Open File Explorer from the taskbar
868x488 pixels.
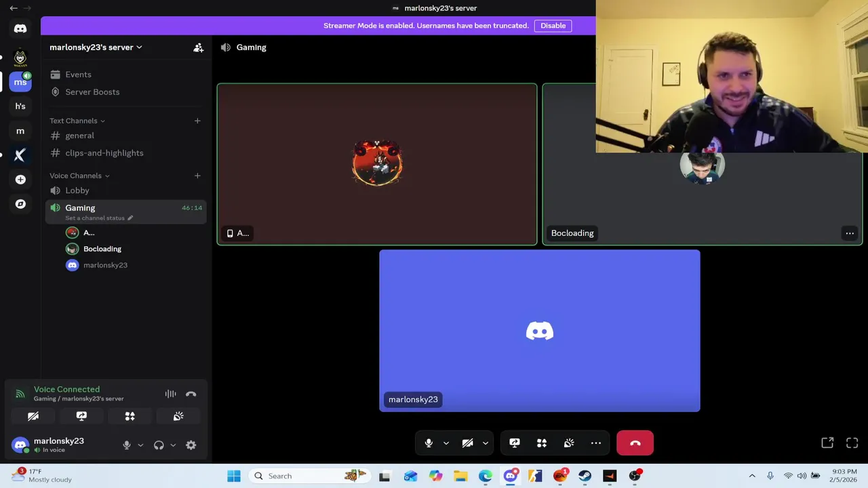coord(460,476)
